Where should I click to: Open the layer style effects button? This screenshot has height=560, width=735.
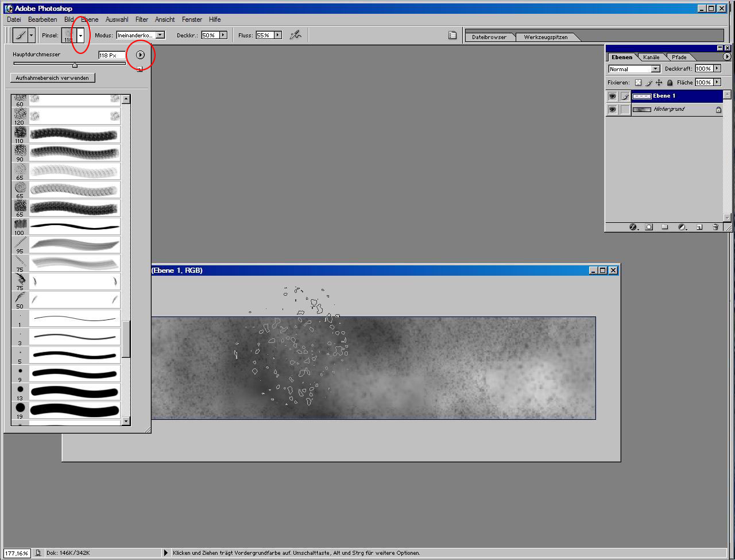click(633, 227)
